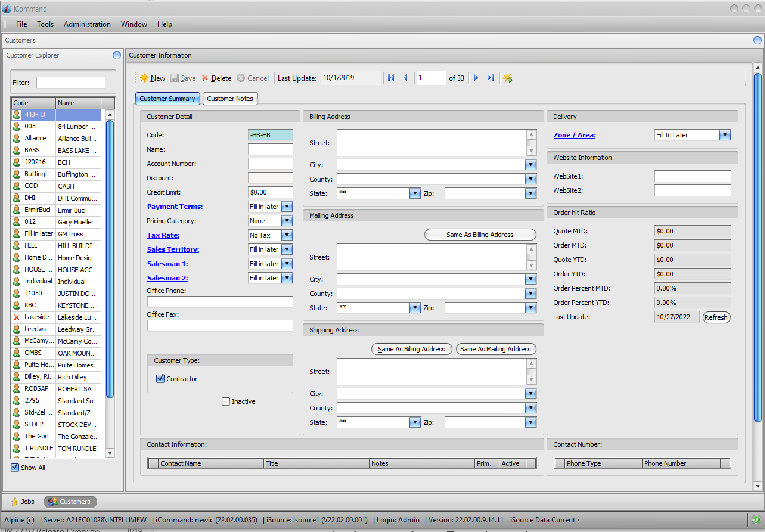Screen dimensions: 765x532
Task: Go to next customer record
Action: [x=476, y=78]
